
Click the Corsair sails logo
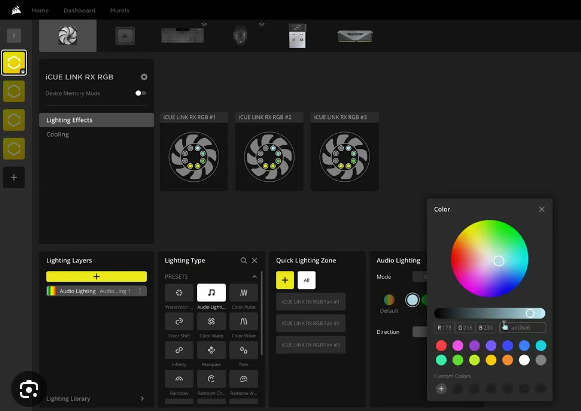coord(16,10)
